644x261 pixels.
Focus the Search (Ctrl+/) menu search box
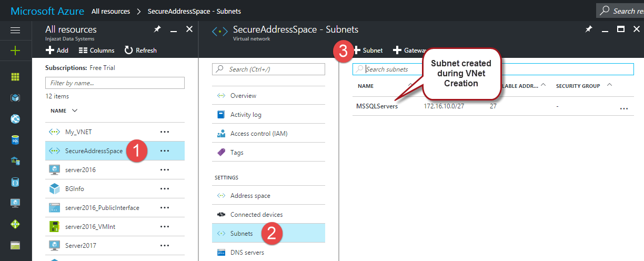[x=268, y=69]
